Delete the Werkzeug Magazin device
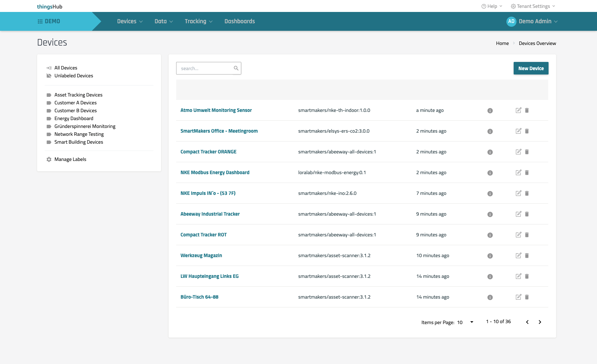 coord(527,256)
